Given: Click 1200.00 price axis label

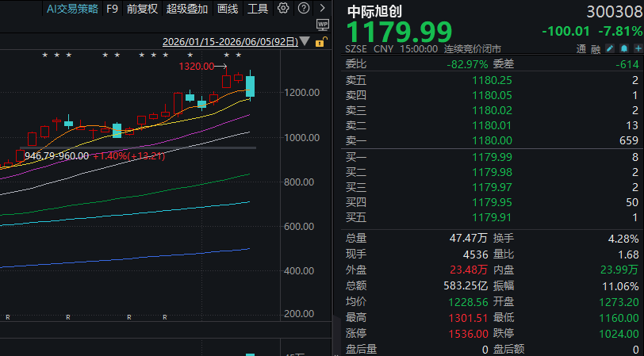Looking at the screenshot, I should coord(301,93).
